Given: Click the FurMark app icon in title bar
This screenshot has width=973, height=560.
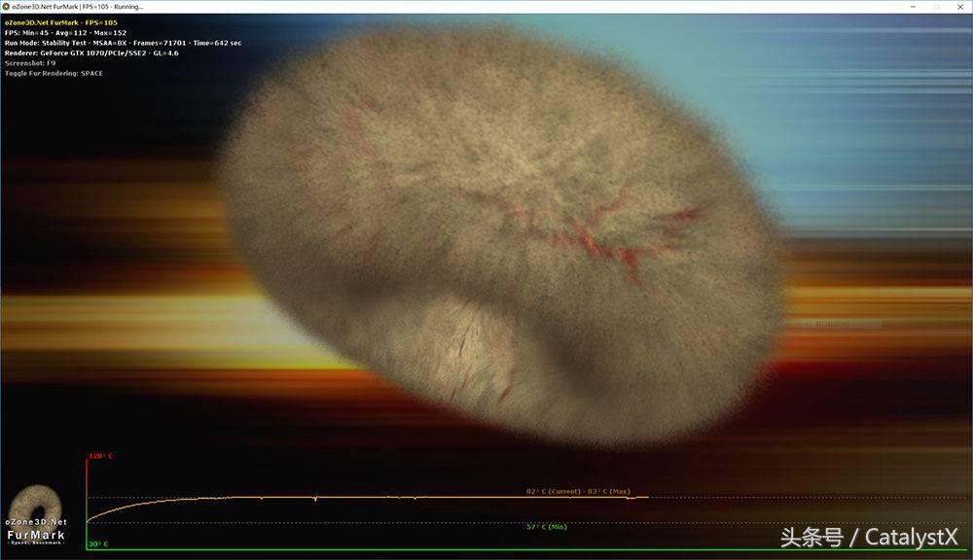Looking at the screenshot, I should pyautogui.click(x=7, y=6).
